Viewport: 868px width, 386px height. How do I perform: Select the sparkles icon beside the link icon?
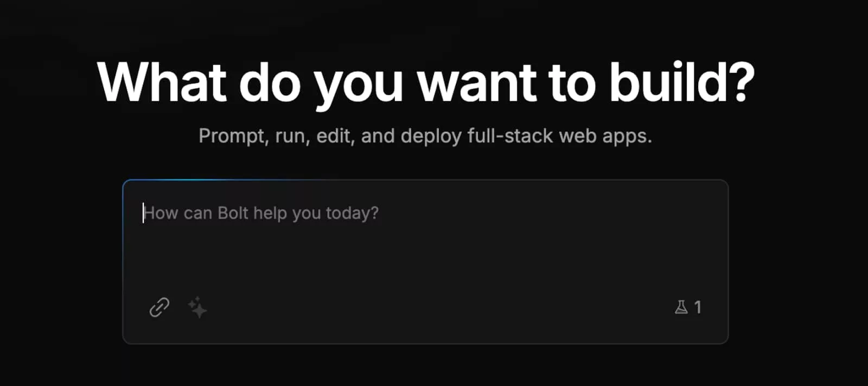click(197, 307)
